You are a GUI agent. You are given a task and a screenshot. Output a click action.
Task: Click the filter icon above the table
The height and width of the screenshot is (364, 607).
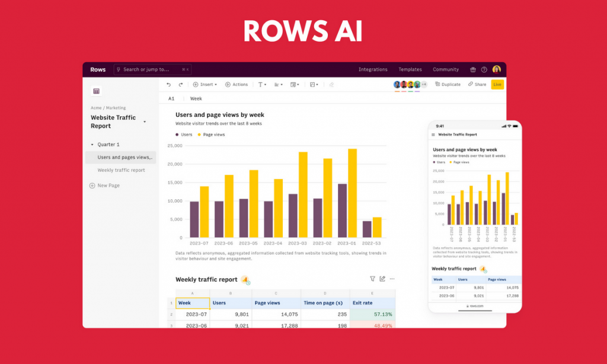tap(372, 279)
